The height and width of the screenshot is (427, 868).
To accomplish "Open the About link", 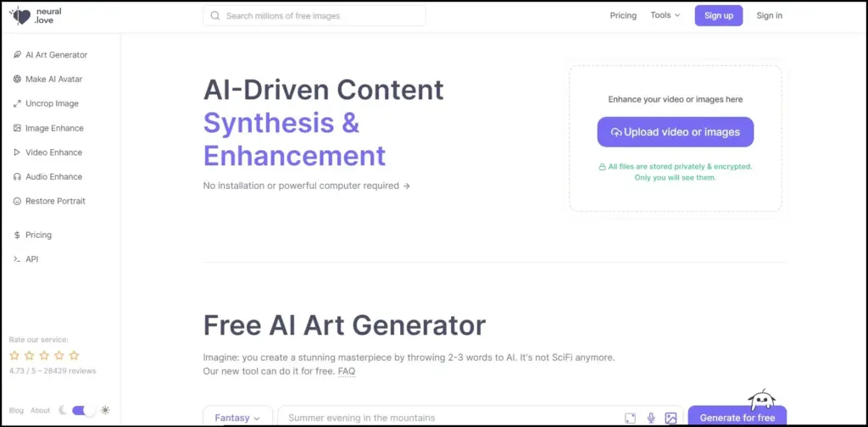I will (41, 410).
